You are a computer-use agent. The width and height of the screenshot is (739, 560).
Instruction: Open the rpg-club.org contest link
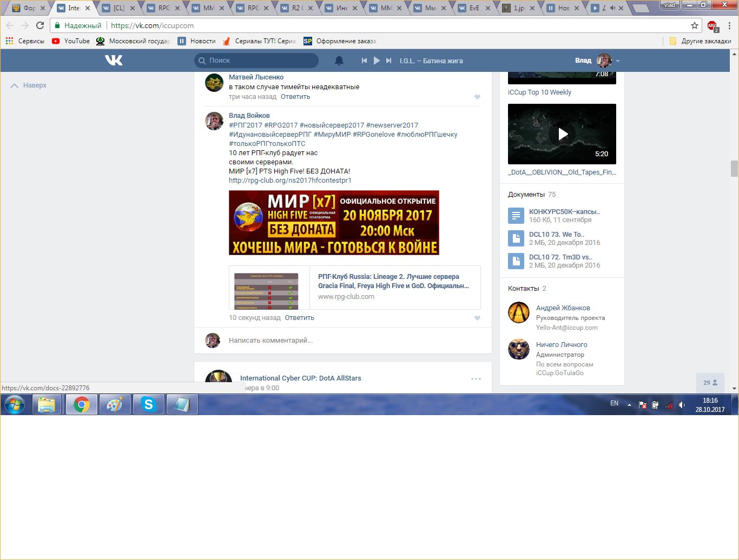pyautogui.click(x=290, y=181)
